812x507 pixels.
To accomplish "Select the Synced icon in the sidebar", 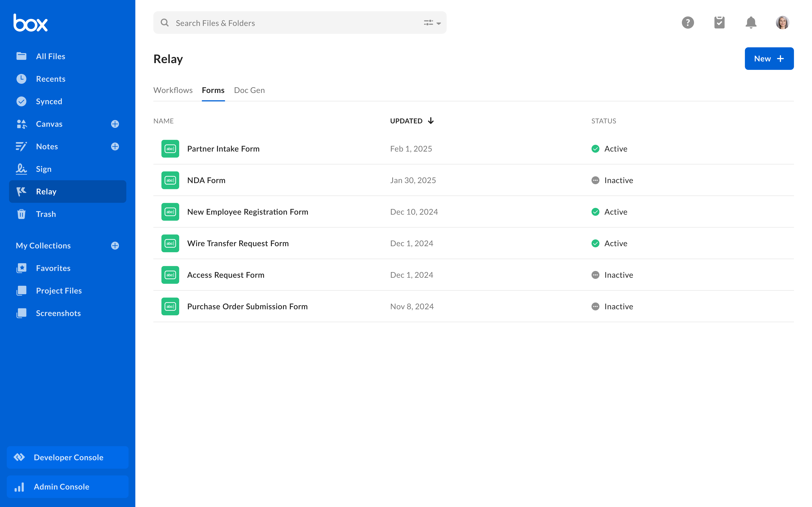I will 21,101.
